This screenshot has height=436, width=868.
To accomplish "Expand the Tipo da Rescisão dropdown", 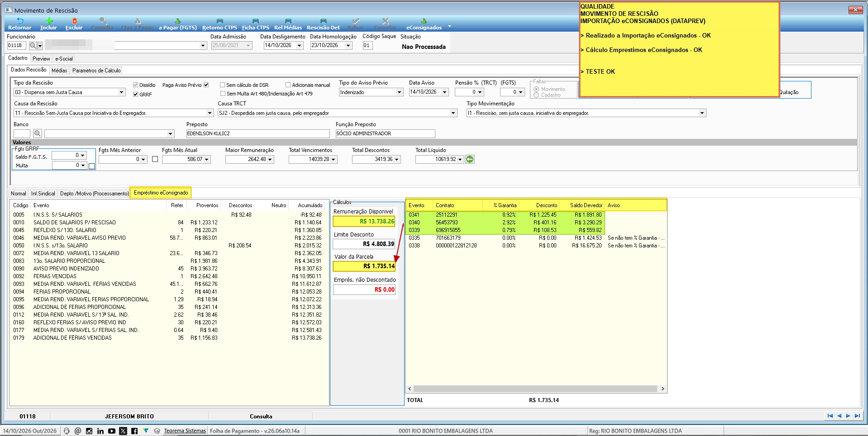I will pos(121,92).
